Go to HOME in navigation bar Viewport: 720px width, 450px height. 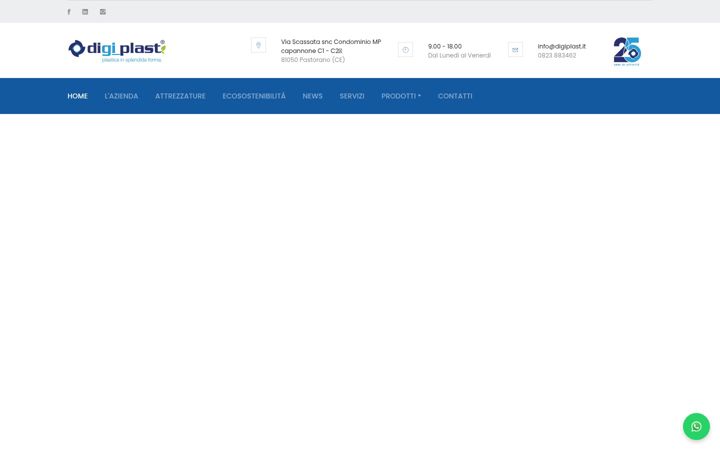[78, 96]
